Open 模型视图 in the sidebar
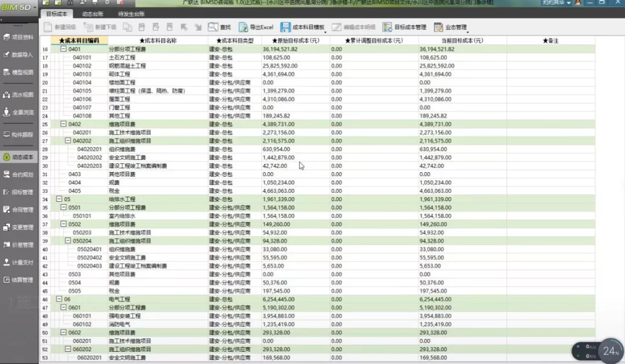625x364 pixels. pos(19,72)
